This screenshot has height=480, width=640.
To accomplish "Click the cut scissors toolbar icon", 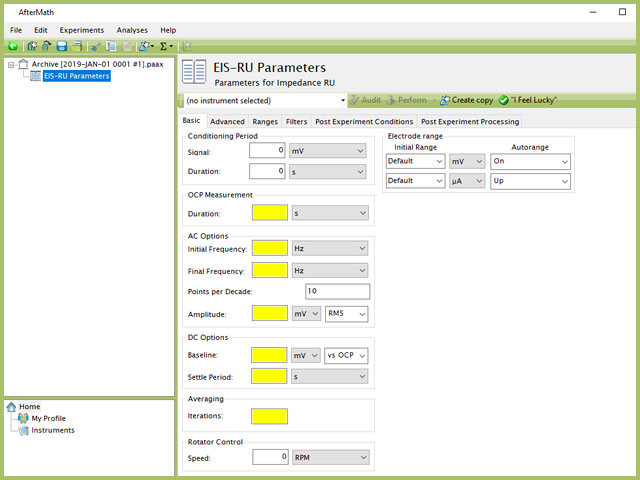I will (96, 46).
